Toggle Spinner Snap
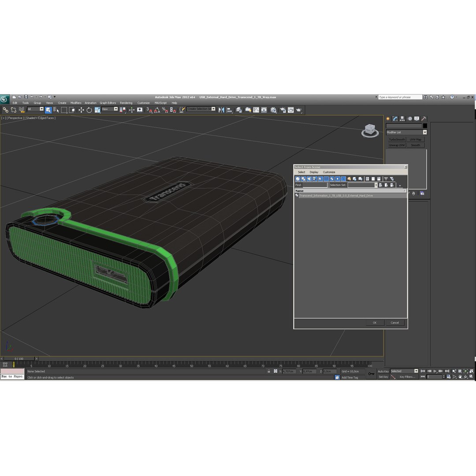Viewport: 476px width, 476px height. (173, 110)
